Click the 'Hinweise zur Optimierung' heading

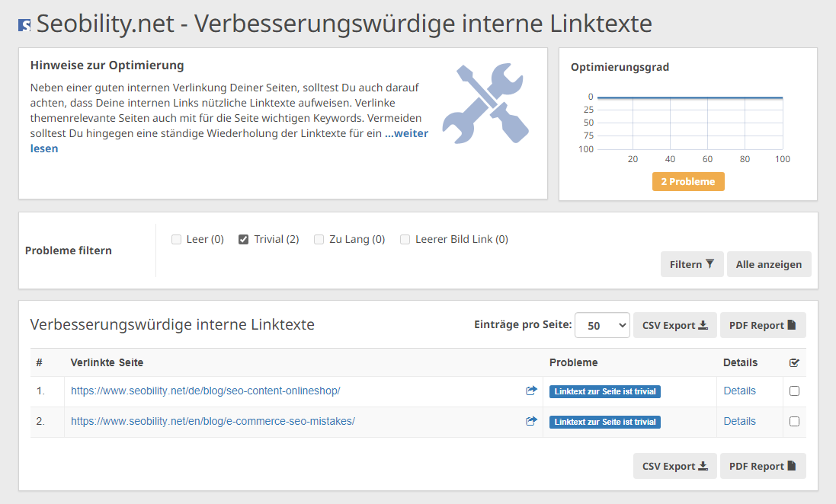[x=107, y=65]
